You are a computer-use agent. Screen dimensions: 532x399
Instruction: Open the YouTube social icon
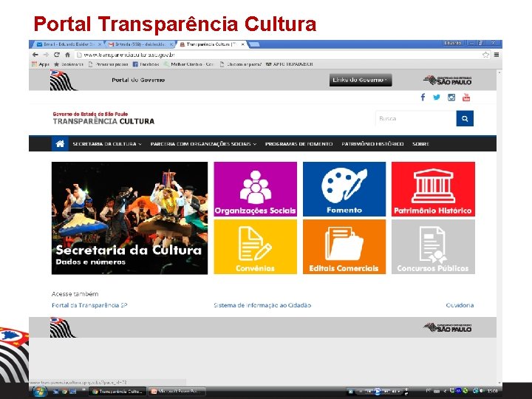tap(466, 98)
